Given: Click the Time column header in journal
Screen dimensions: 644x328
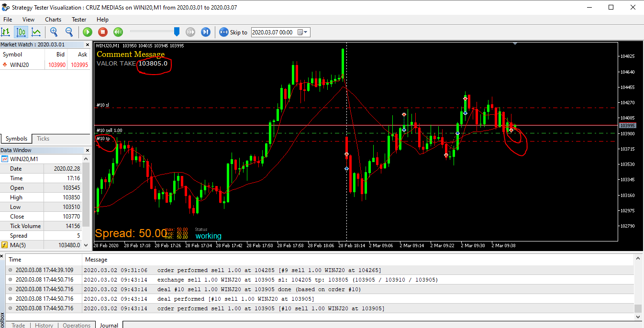Looking at the screenshot, I should click(x=44, y=260).
